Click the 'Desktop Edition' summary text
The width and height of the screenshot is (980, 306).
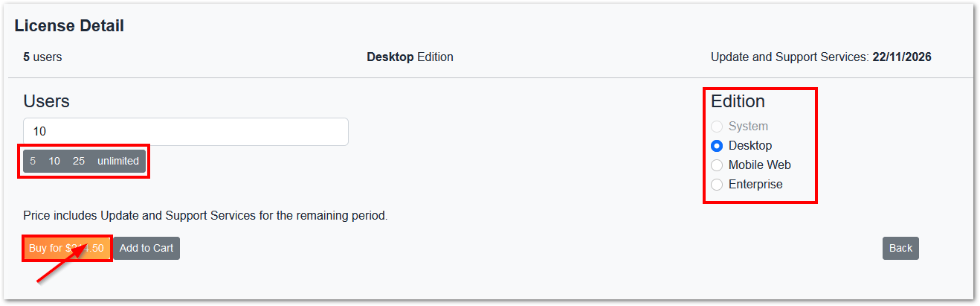point(410,57)
